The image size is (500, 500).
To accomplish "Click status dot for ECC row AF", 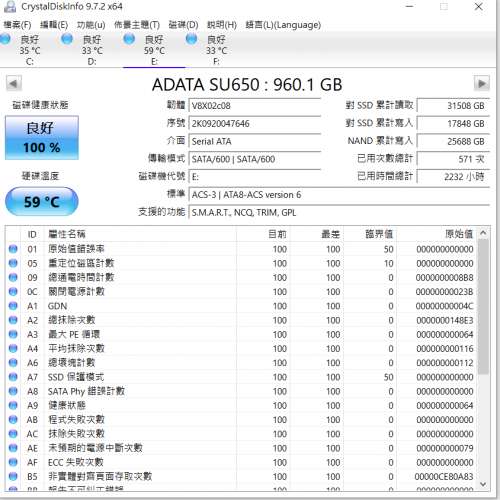I will pos(13,462).
